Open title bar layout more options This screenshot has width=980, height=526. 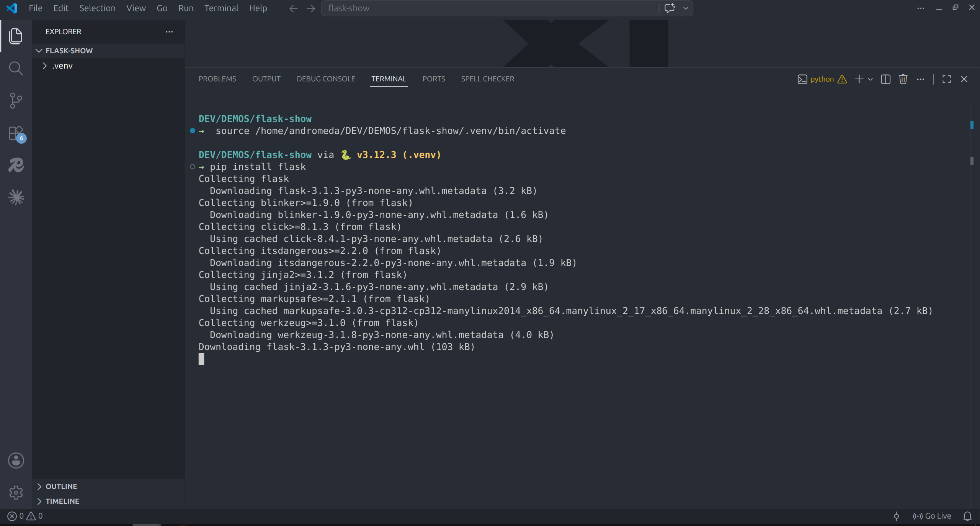tap(921, 8)
